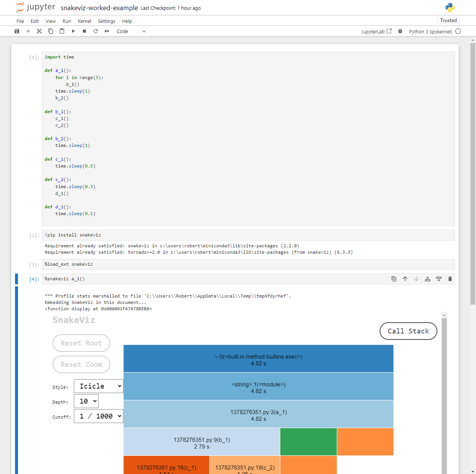Collapse cell 4 output with blue bar
The image size is (476, 474).
point(17,380)
